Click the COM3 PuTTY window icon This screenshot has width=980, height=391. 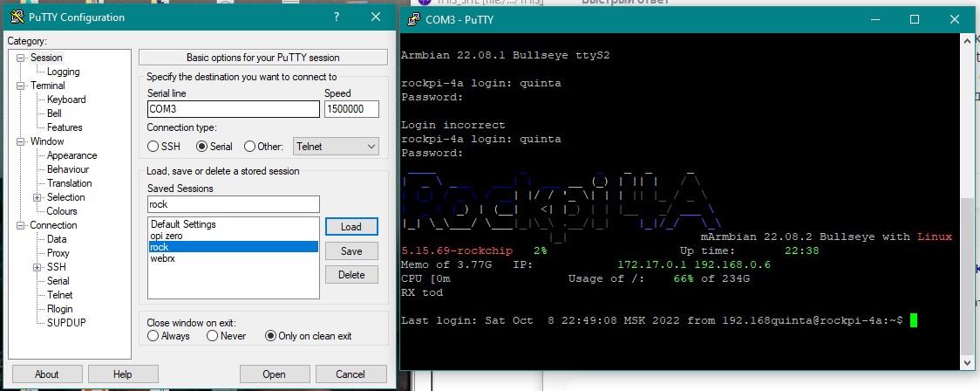412,19
